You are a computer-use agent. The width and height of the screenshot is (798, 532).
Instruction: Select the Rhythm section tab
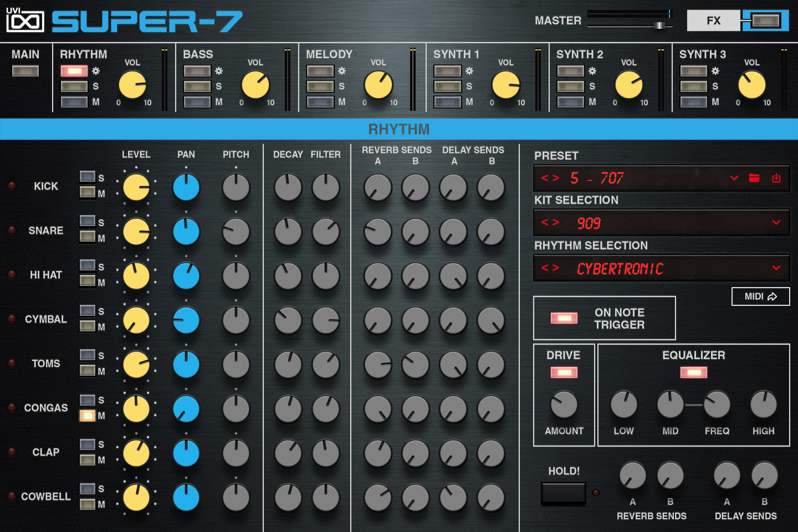point(84,54)
